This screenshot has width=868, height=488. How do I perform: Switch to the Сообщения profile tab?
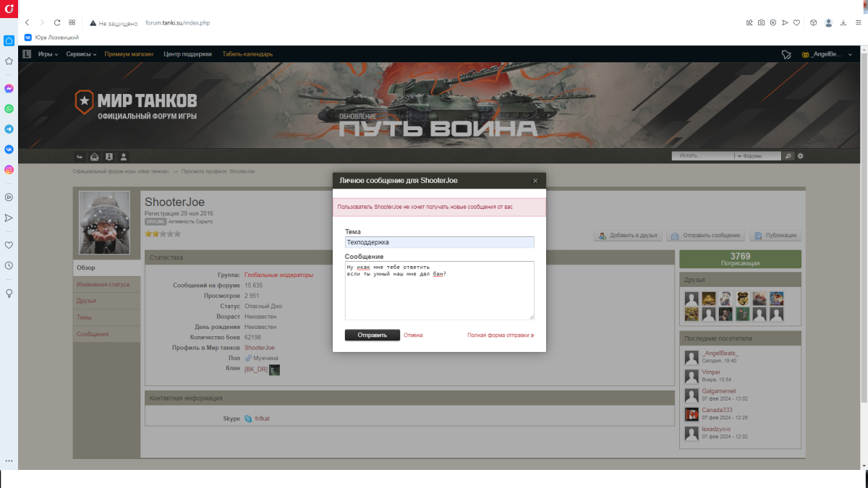(107, 334)
